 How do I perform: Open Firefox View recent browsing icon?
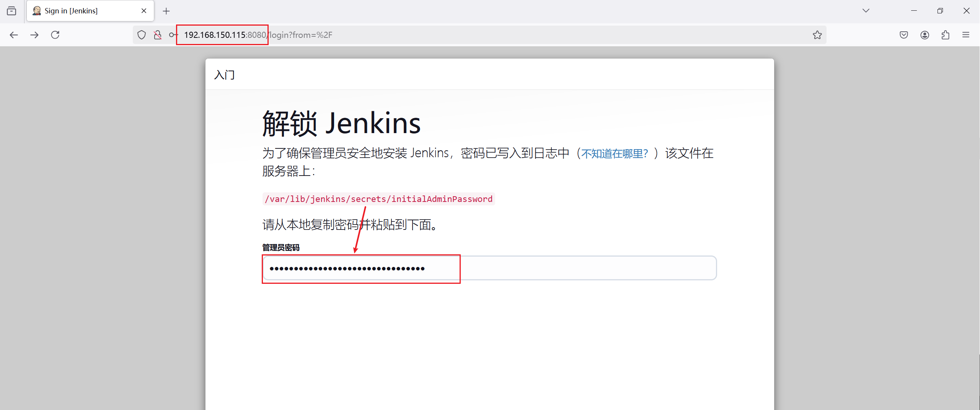[11, 11]
